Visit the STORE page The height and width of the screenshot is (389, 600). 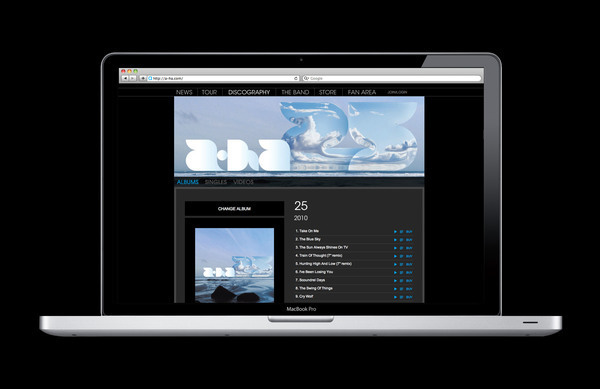pyautogui.click(x=328, y=92)
